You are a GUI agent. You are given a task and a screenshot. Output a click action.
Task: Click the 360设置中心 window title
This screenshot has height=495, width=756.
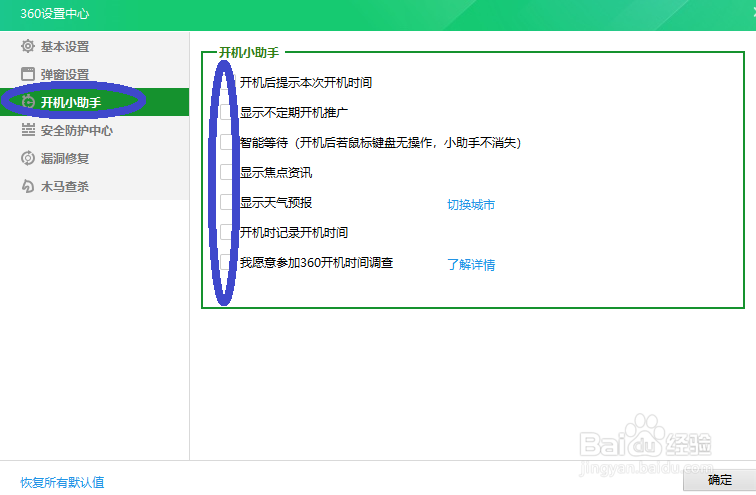(54, 13)
